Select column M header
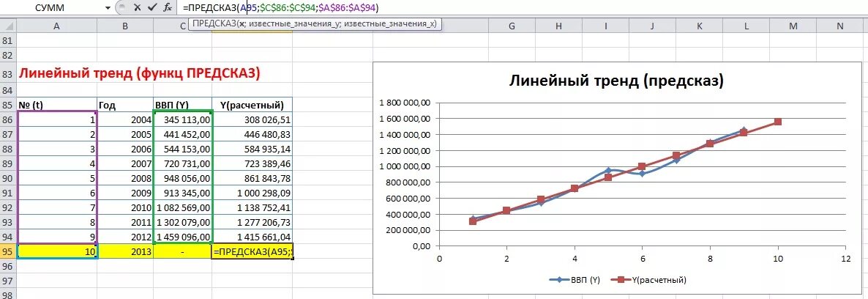868x299 pixels. click(794, 26)
